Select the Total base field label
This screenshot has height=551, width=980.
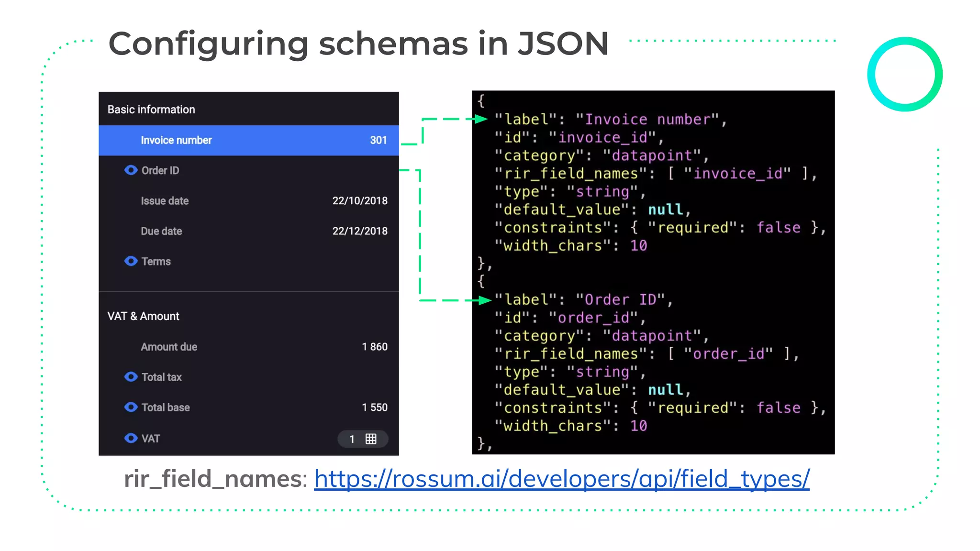coord(166,407)
